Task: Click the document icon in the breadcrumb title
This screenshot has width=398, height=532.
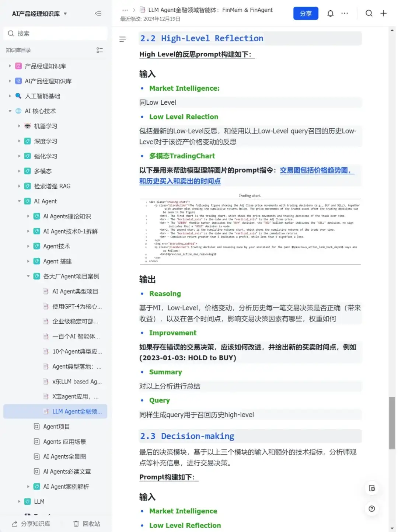Action: click(142, 10)
